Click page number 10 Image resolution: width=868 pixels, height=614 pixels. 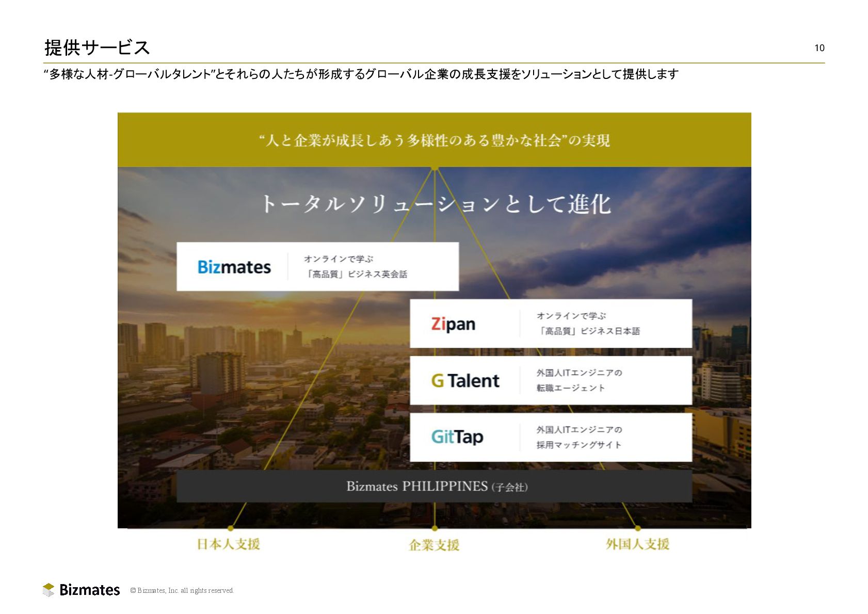(x=819, y=48)
